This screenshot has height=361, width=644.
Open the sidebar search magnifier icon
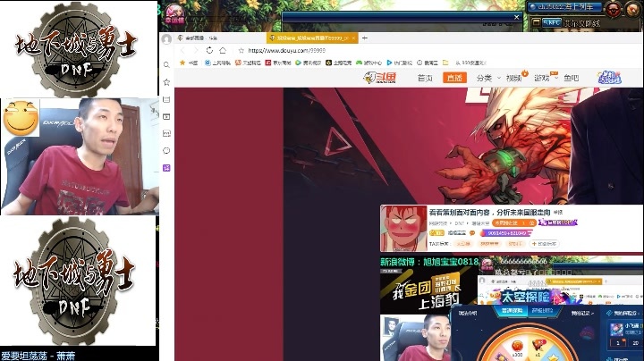[x=166, y=65]
